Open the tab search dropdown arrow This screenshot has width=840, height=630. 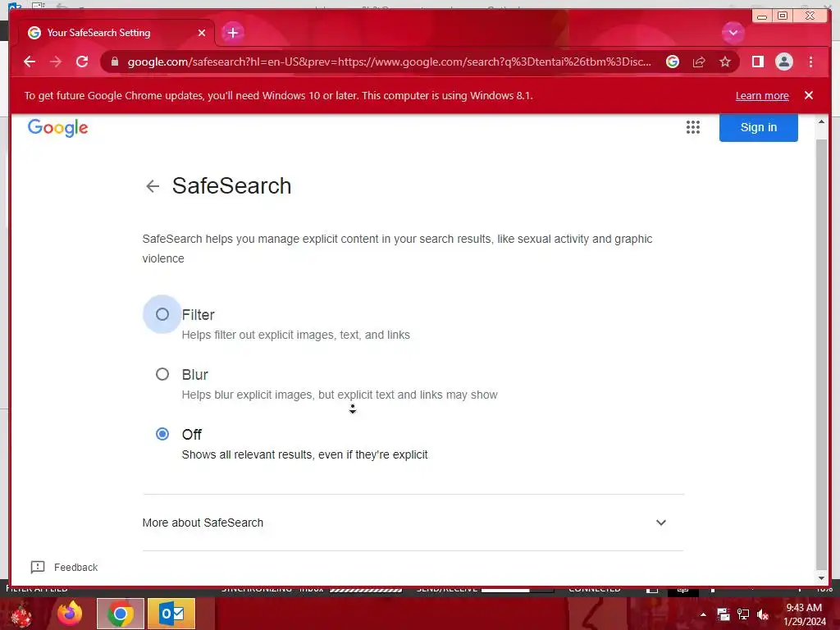(733, 33)
